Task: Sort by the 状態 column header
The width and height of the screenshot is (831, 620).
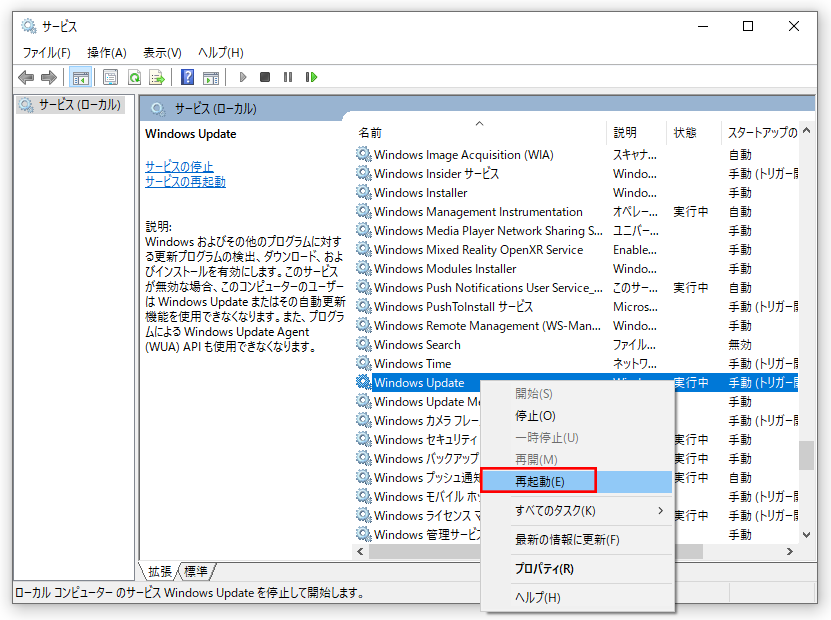Action: click(x=693, y=132)
